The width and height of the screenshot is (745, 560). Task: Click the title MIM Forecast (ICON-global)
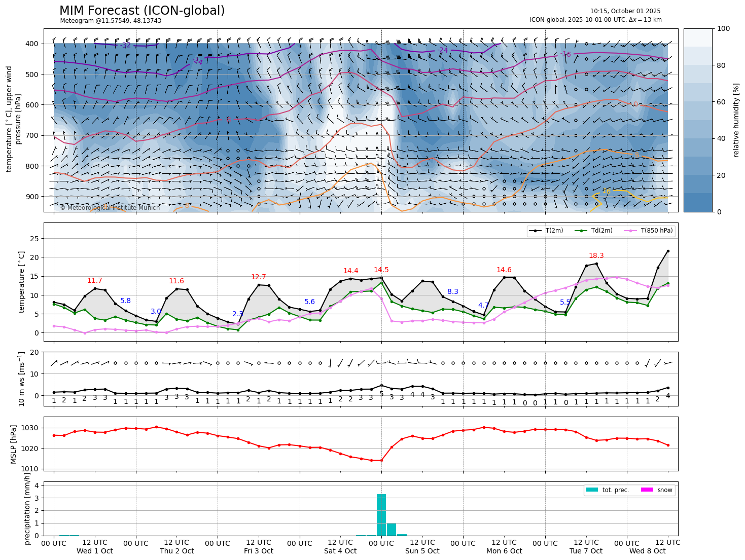(142, 11)
